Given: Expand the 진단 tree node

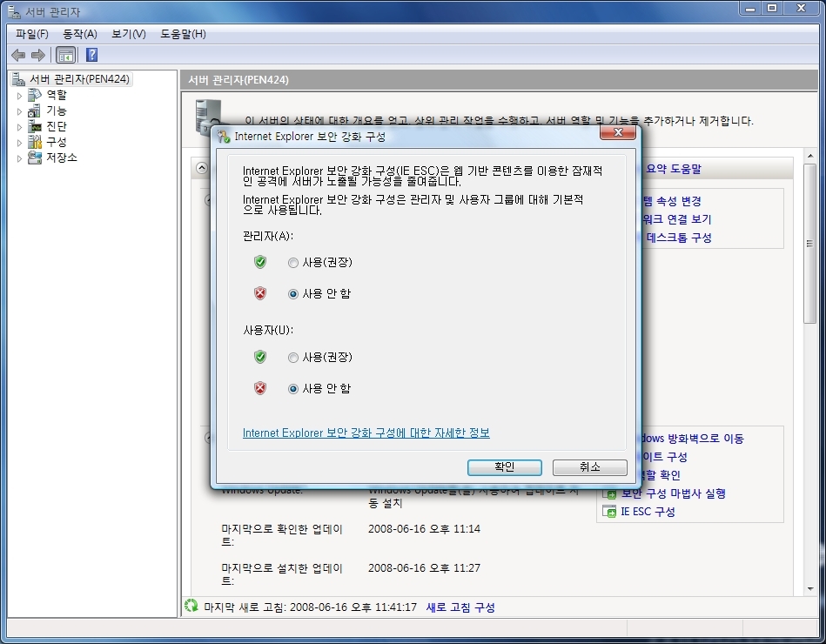Looking at the screenshot, I should [19, 127].
